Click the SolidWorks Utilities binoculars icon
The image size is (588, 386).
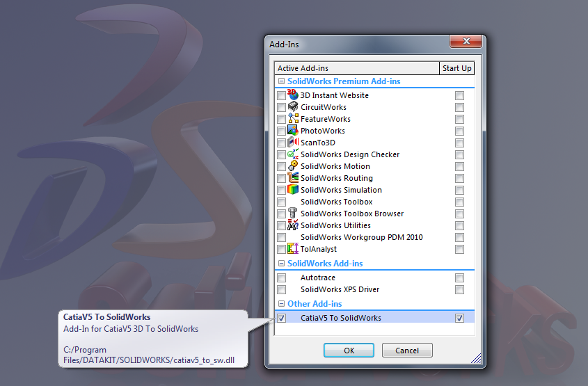coord(293,225)
